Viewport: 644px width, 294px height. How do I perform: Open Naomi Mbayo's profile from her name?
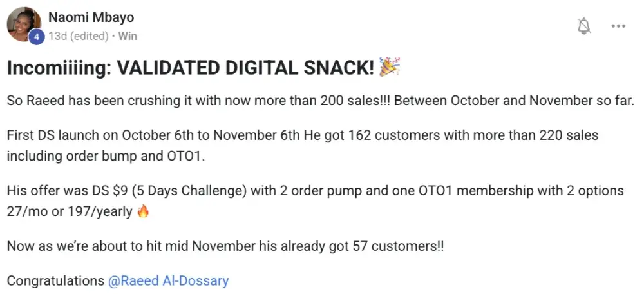pos(91,17)
